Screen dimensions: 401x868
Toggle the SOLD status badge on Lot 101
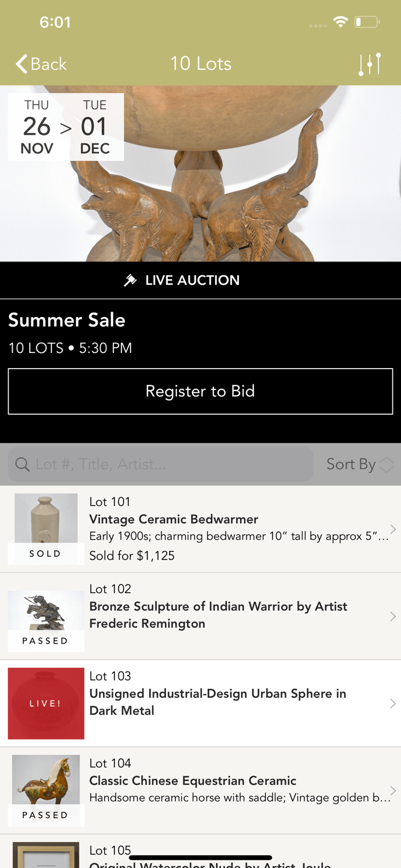(45, 553)
